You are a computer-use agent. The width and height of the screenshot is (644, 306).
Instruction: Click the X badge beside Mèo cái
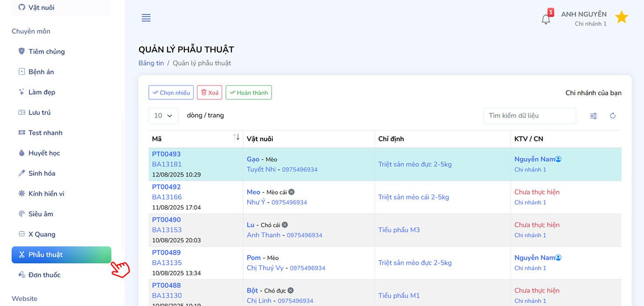[x=291, y=192]
